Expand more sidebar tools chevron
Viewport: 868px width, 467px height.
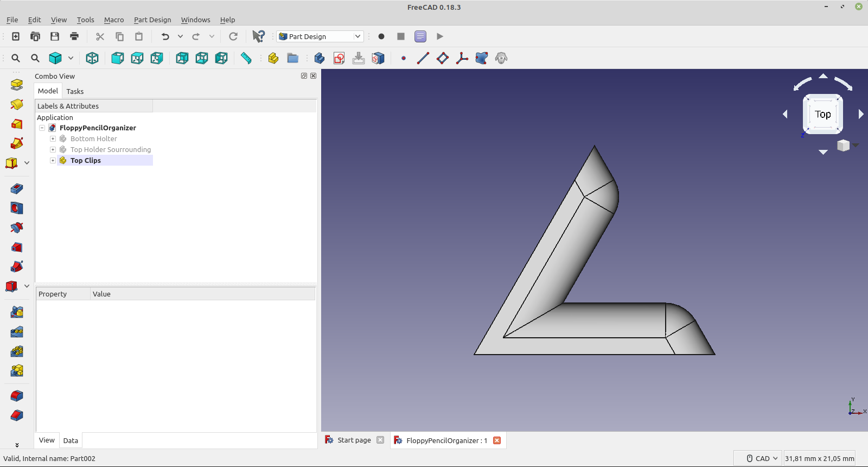(17, 445)
